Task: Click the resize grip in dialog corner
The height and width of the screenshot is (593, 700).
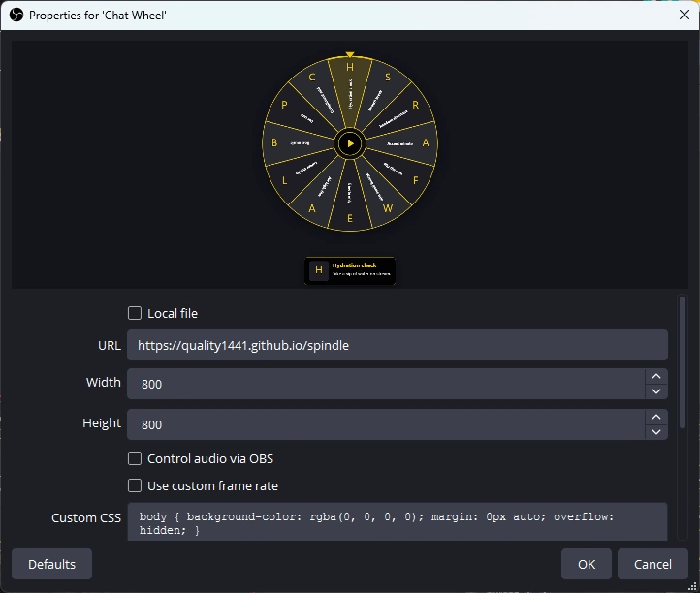Action: 693,587
